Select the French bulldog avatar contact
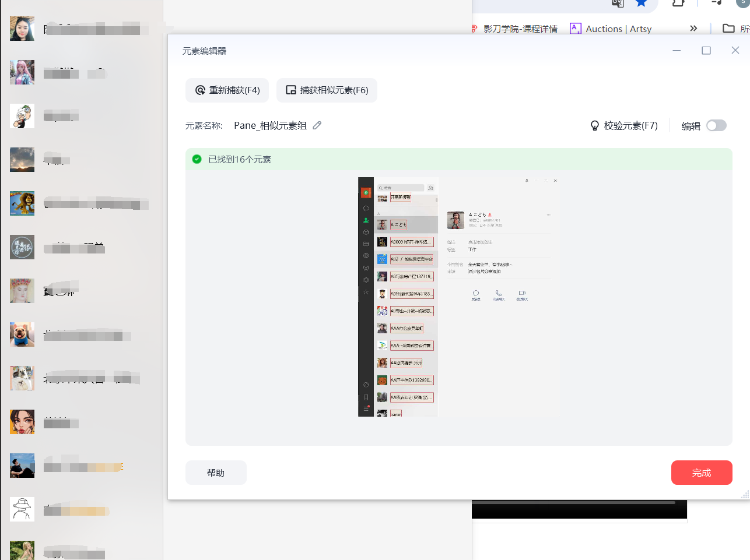The height and width of the screenshot is (560, 750). [x=22, y=334]
